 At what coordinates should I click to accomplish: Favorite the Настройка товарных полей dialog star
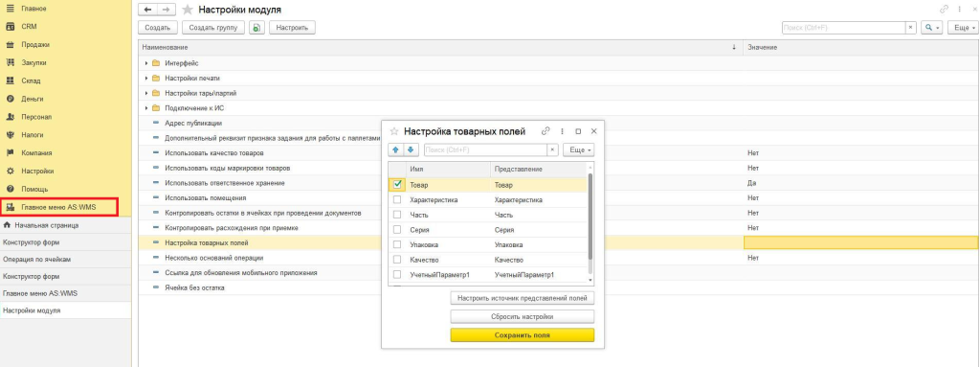(393, 131)
